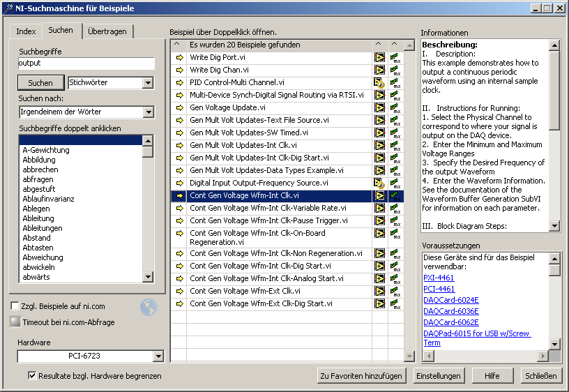The width and height of the screenshot is (569, 392).
Task: Click the DAQmx icon in the Gen Voltage Update.vi row
Action: point(395,108)
